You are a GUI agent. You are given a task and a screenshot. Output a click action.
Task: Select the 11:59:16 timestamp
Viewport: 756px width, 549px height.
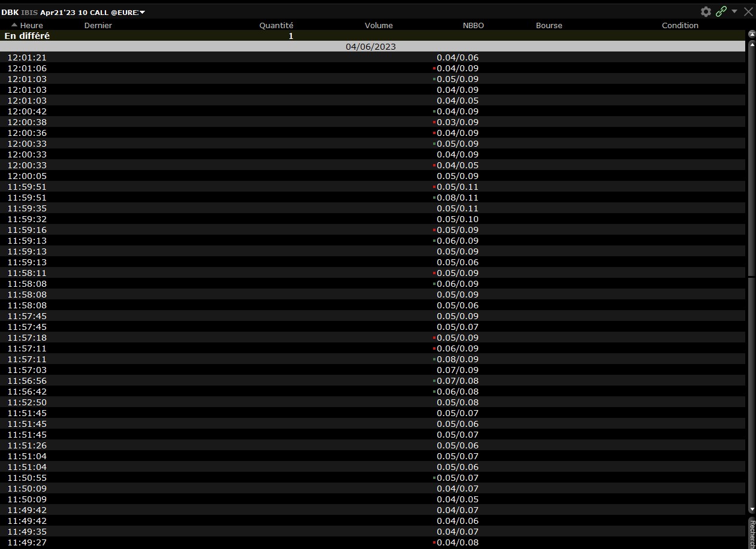pyautogui.click(x=27, y=230)
